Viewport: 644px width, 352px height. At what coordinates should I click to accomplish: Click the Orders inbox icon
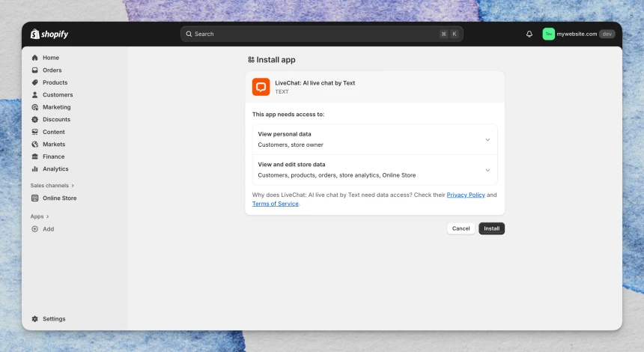[x=35, y=70]
